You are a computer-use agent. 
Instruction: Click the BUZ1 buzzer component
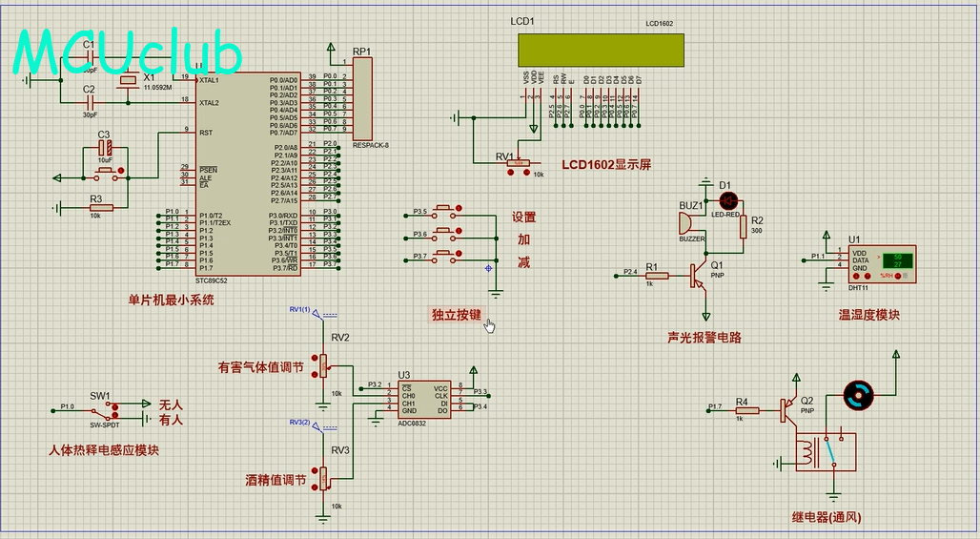[685, 223]
